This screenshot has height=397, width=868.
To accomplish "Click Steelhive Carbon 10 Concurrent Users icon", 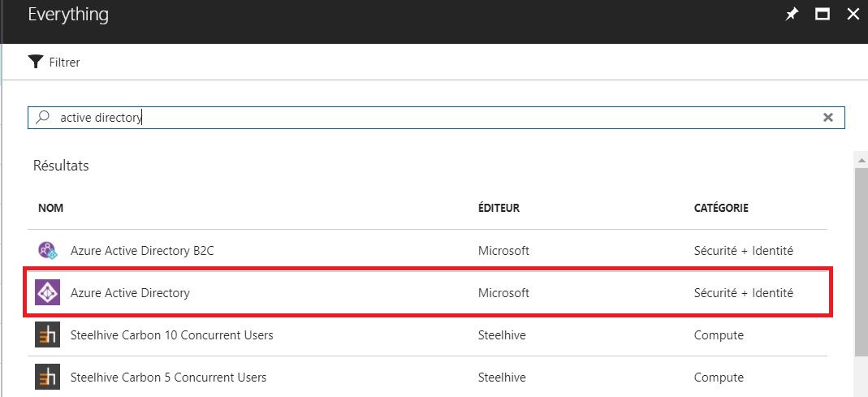I will coord(47,335).
